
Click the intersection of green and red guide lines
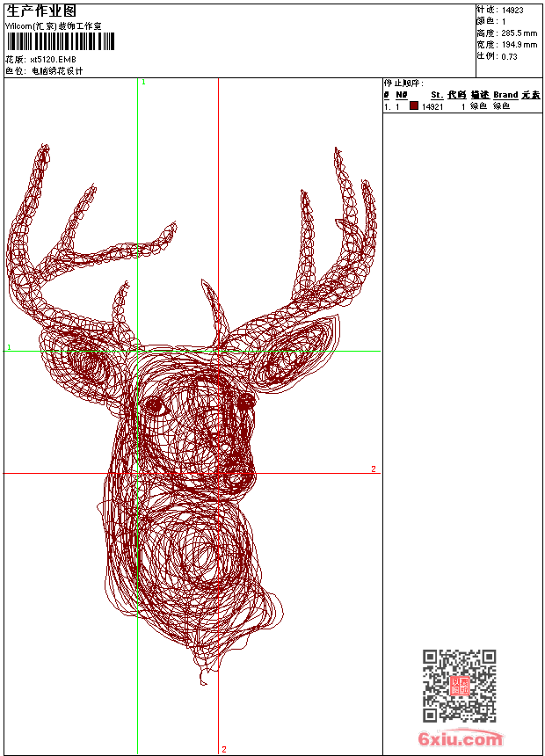point(138,473)
